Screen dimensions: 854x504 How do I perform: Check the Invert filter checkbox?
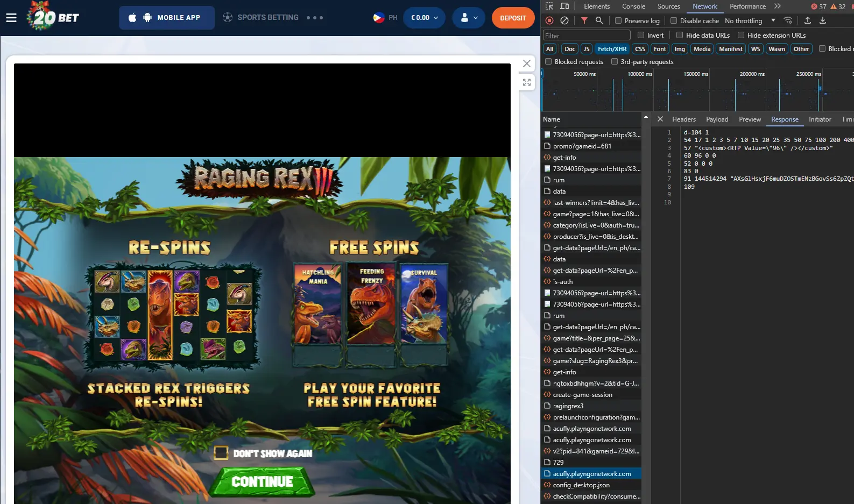[x=641, y=35]
